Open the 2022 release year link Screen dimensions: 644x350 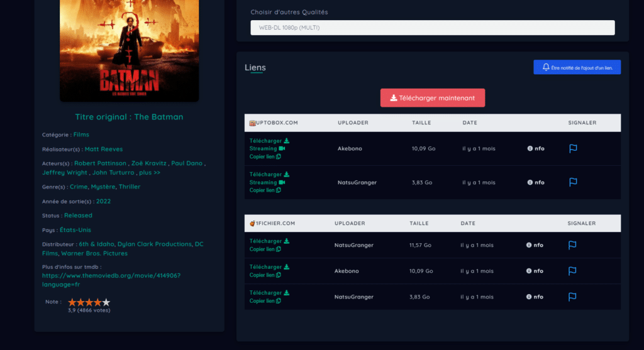pyautogui.click(x=104, y=202)
